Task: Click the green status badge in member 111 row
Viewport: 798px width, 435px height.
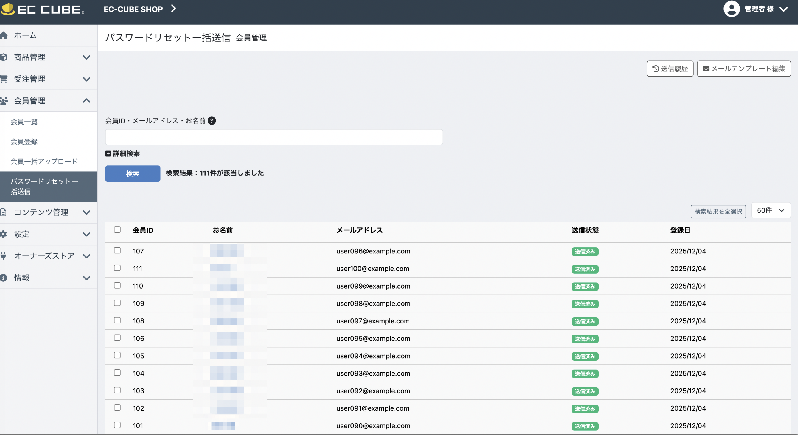Action: click(585, 269)
